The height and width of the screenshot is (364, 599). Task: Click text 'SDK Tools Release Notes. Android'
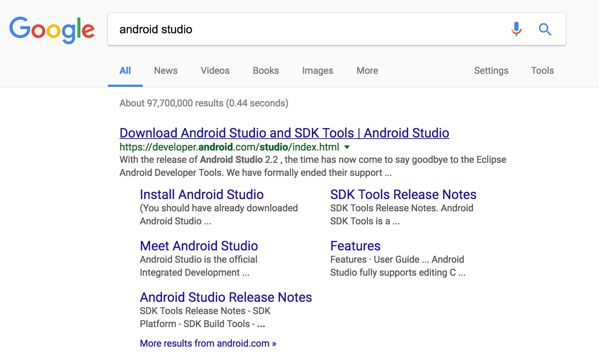point(402,208)
